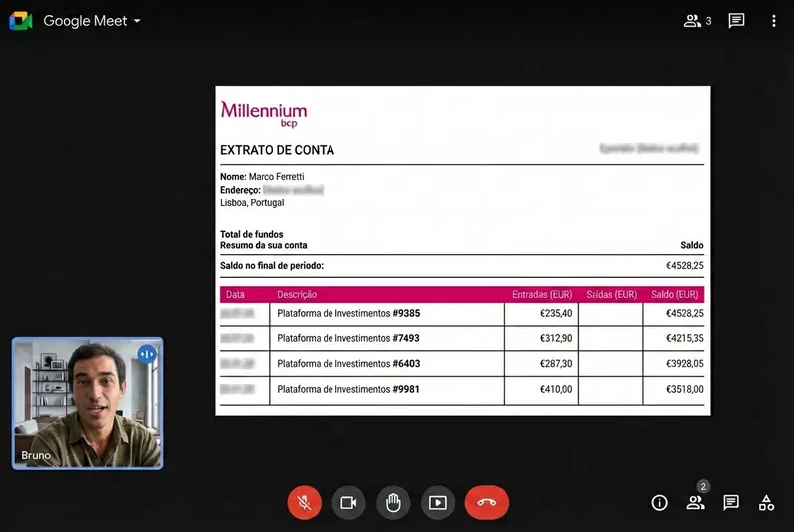Image resolution: width=794 pixels, height=532 pixels.
Task: Open the chat icon in top bar
Action: [736, 21]
